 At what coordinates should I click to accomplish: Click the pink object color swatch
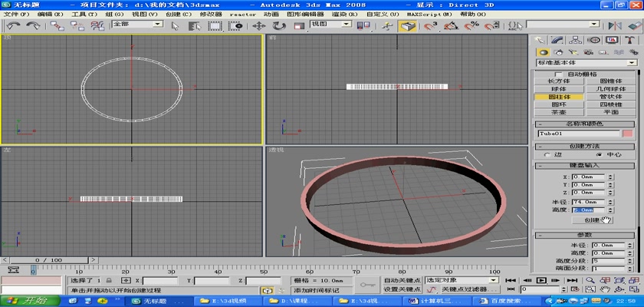tap(628, 134)
